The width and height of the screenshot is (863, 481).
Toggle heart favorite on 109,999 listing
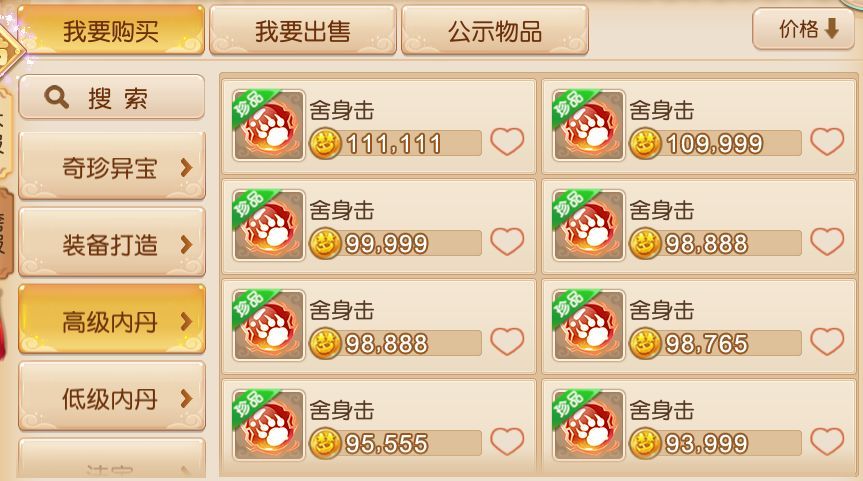click(827, 141)
